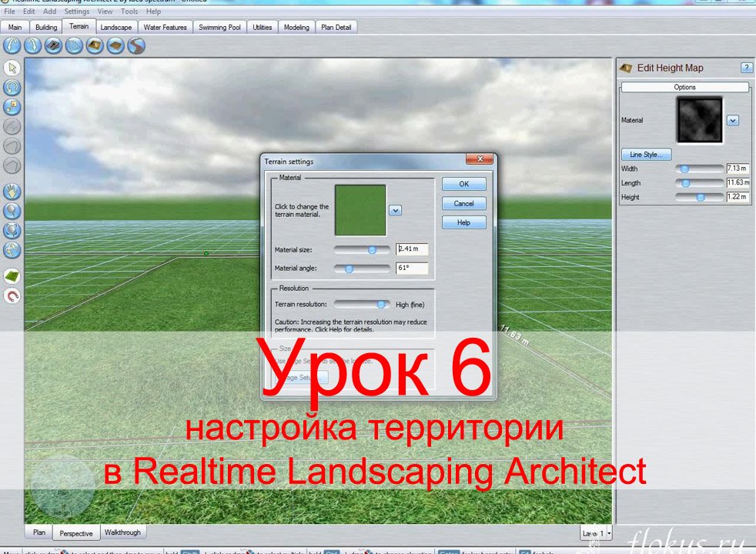Click the Length slider in Options
This screenshot has height=554, width=756.
click(700, 183)
